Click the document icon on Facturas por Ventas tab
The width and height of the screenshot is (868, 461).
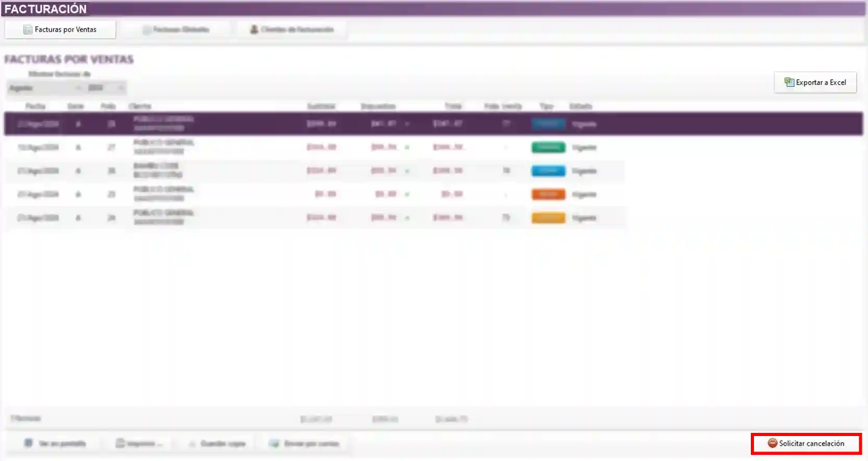pyautogui.click(x=28, y=30)
